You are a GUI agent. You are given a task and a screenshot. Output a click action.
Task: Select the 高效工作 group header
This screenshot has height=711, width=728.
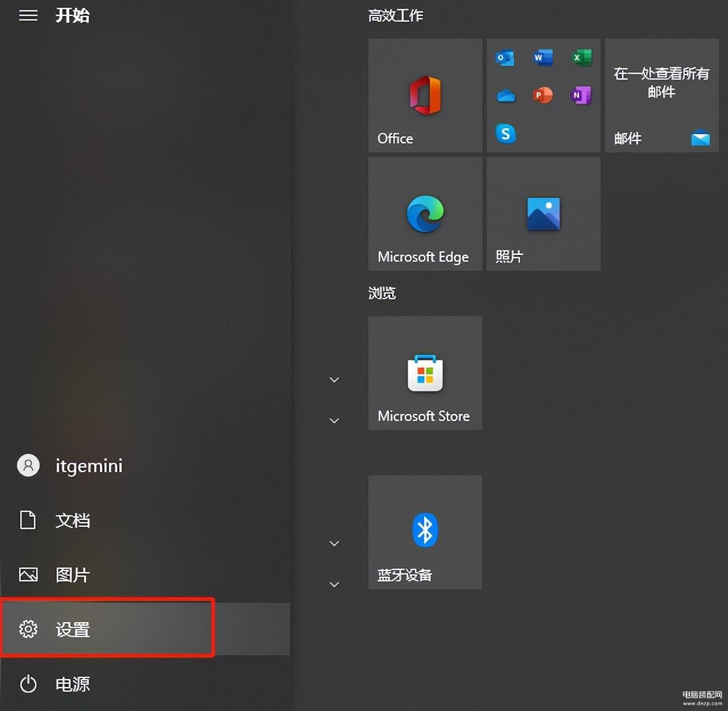click(x=395, y=15)
